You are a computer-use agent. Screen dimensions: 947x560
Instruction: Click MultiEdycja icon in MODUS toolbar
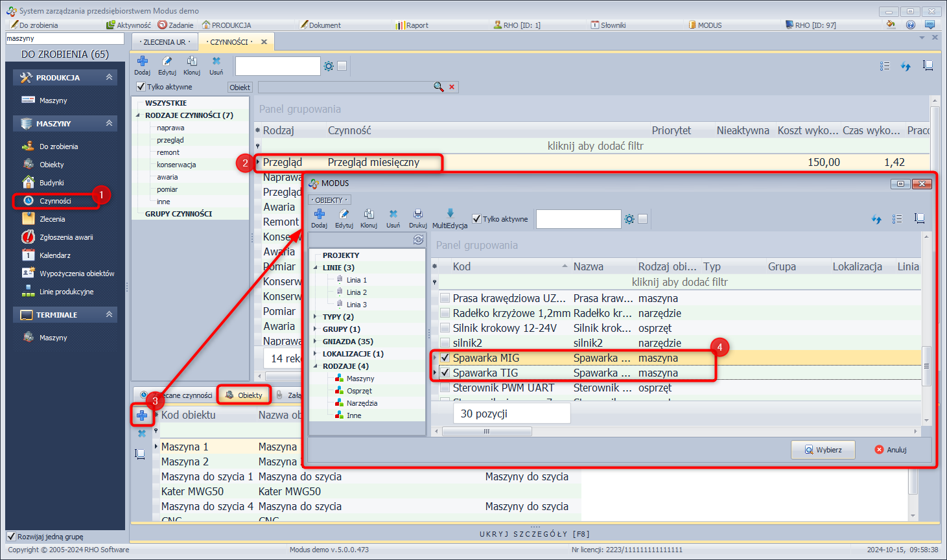pyautogui.click(x=450, y=215)
